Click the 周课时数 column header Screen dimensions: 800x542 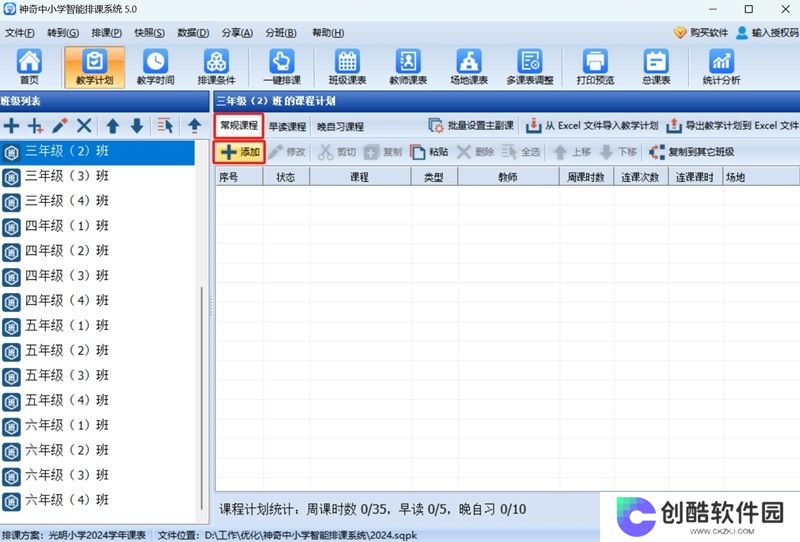click(x=586, y=177)
